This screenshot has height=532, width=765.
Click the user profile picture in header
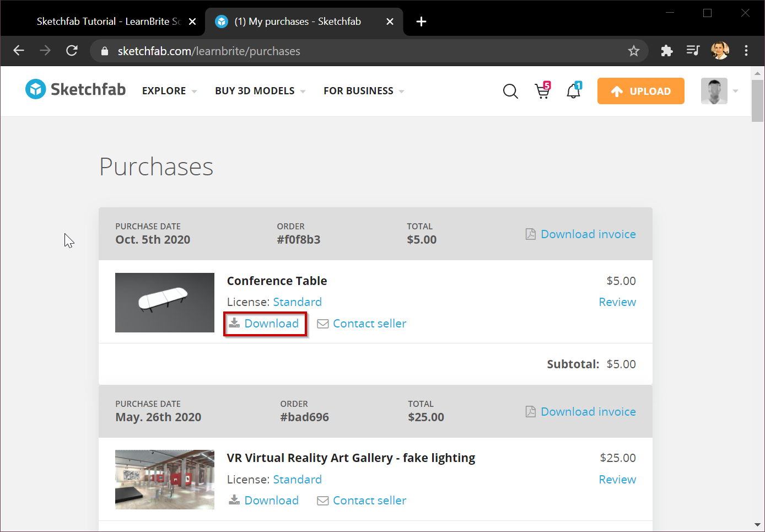coord(714,91)
